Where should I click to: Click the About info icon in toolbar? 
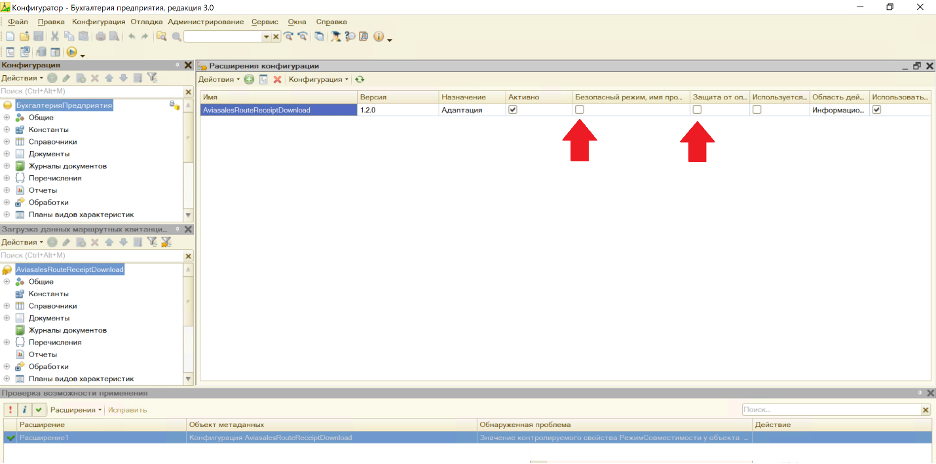tap(378, 36)
